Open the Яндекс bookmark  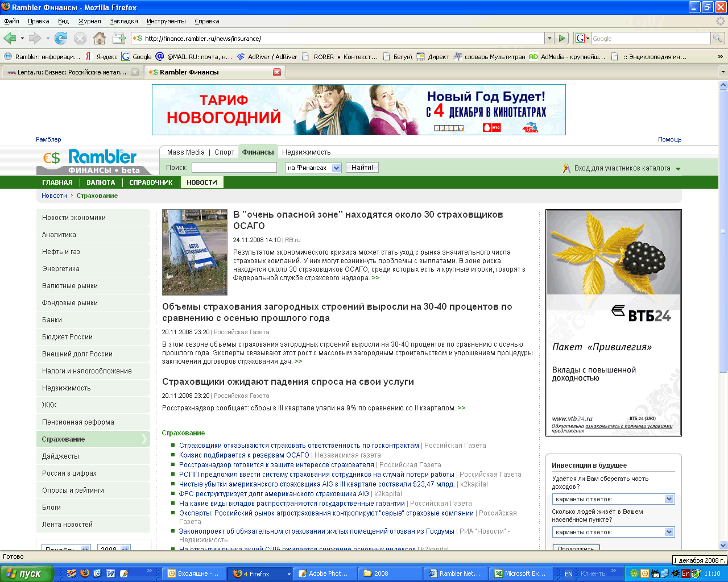(x=101, y=56)
